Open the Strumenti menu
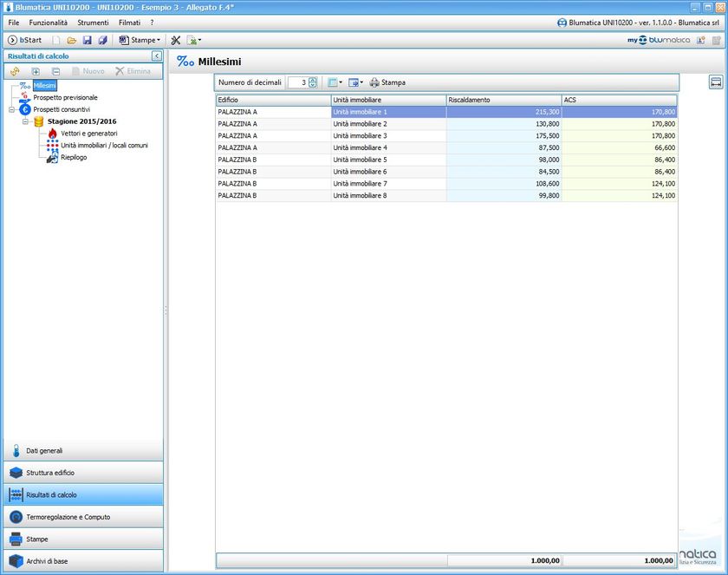The image size is (728, 575). pyautogui.click(x=93, y=22)
